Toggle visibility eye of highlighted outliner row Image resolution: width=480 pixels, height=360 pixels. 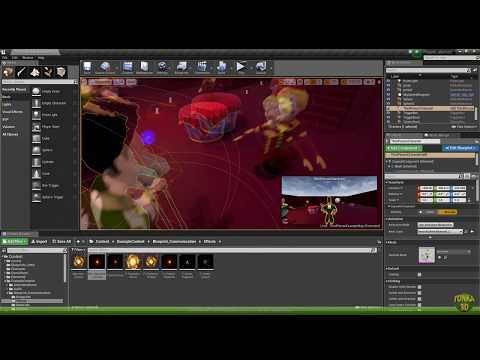[x=388, y=108]
